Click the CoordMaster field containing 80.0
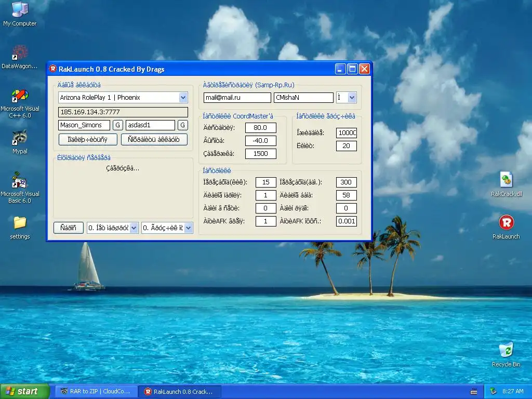This screenshot has height=399, width=532. tap(261, 128)
